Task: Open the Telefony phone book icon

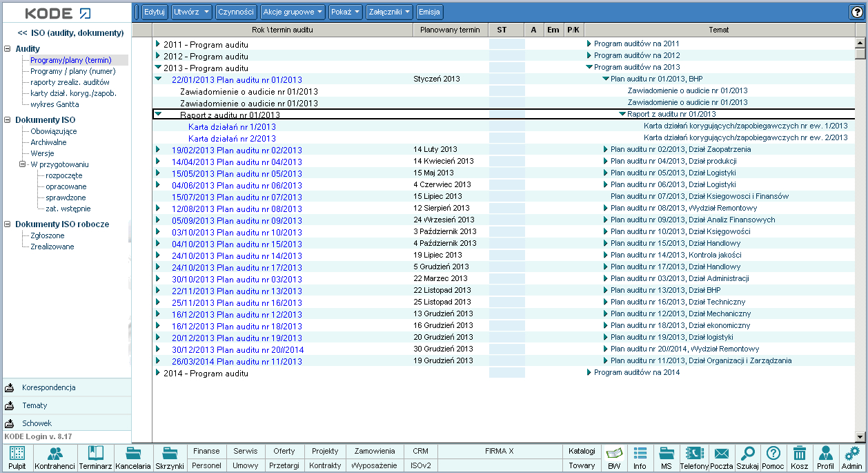Action: pos(694,458)
